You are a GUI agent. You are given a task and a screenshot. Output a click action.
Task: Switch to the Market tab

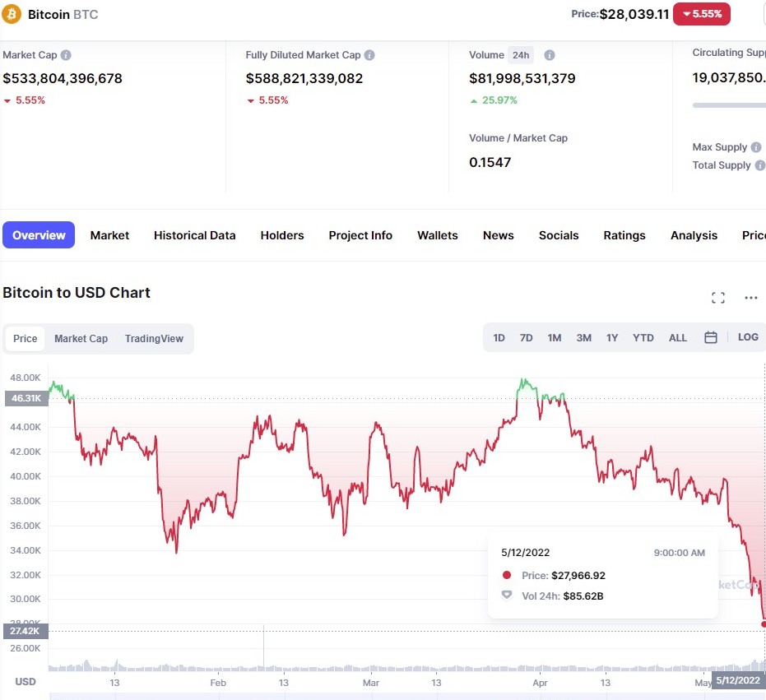tap(110, 235)
